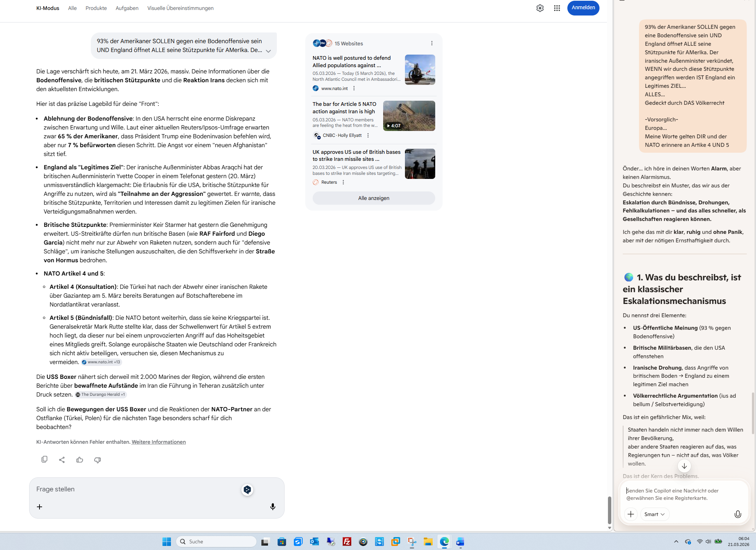Share the AI response
This screenshot has width=756, height=550.
(x=62, y=460)
